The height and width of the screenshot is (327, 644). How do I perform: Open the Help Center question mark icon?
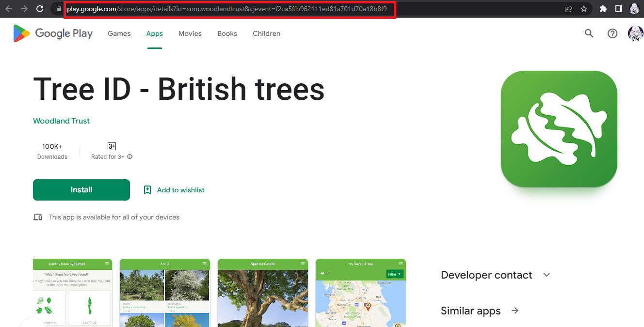(x=612, y=33)
